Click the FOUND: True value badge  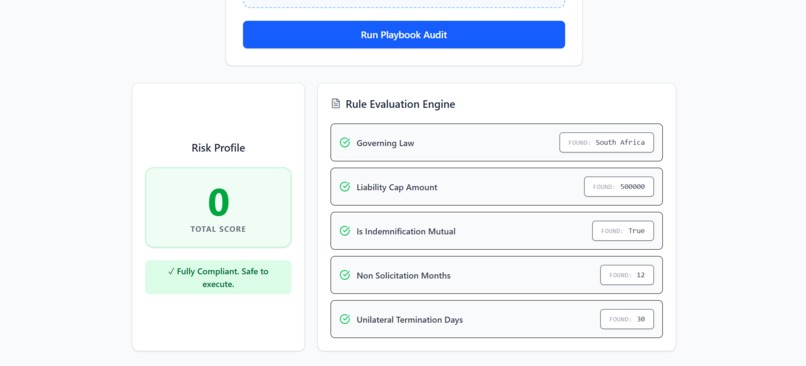click(x=623, y=231)
